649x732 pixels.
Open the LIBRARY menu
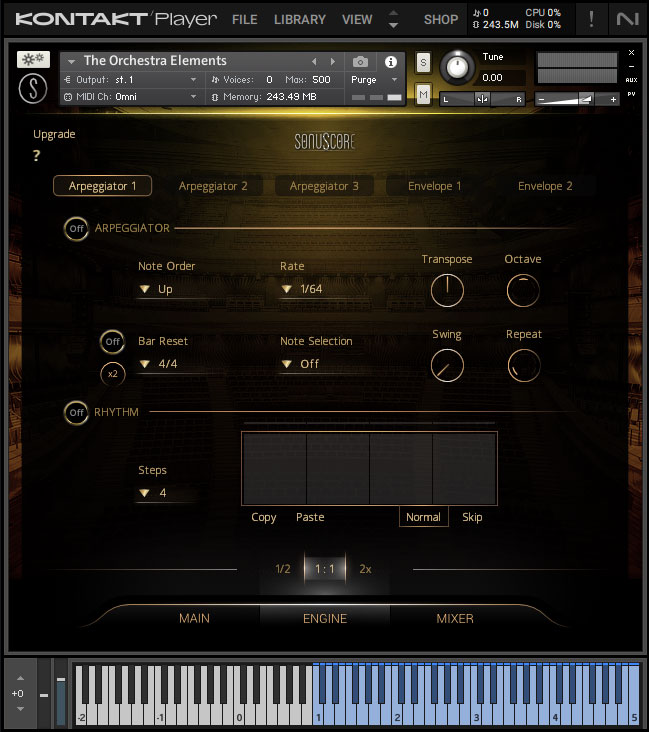(300, 20)
